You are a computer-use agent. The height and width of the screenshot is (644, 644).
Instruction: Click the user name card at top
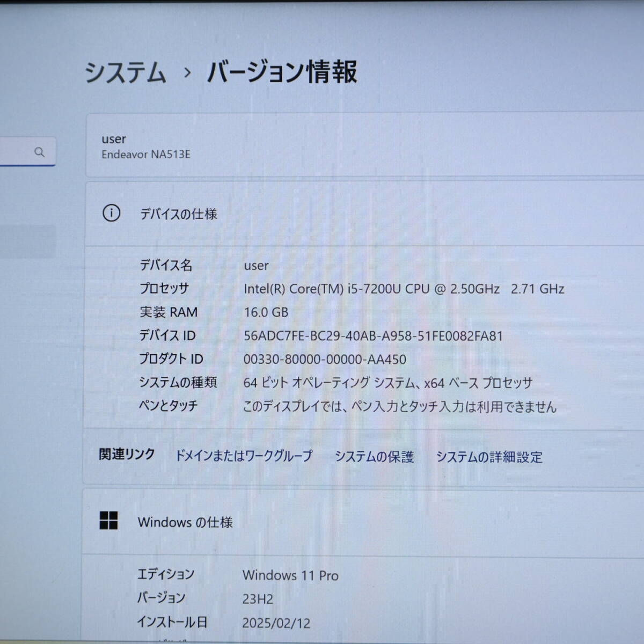(x=365, y=145)
